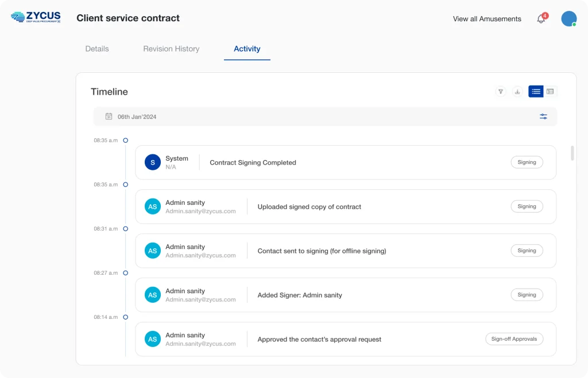This screenshot has width=588, height=378.
Task: Click the timeline's vertical scrollbar
Action: point(572,153)
